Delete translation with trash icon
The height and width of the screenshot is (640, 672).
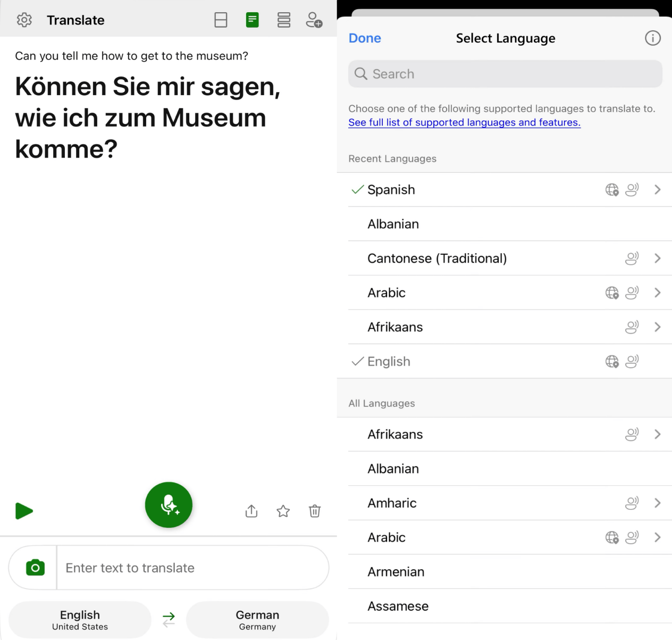click(x=315, y=511)
